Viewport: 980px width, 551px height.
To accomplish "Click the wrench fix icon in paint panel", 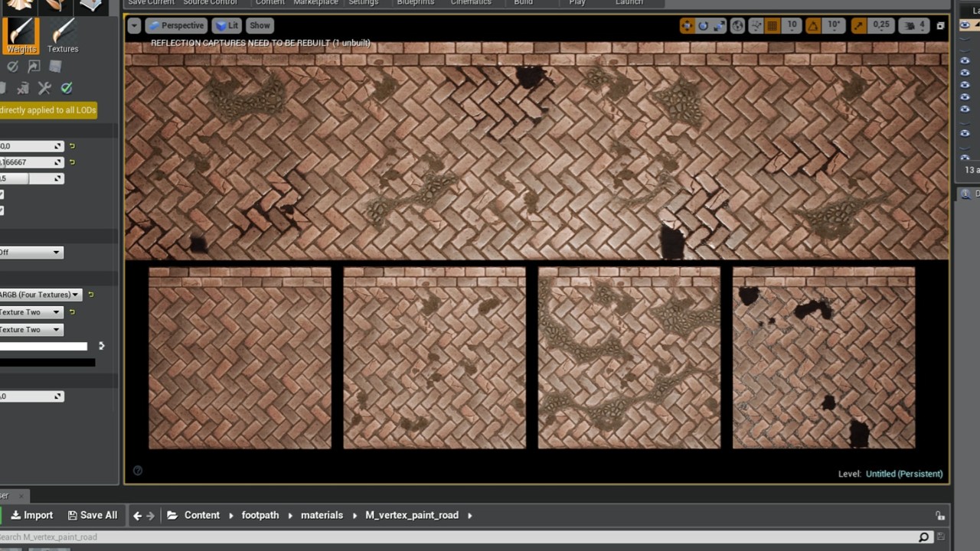I will pyautogui.click(x=44, y=88).
